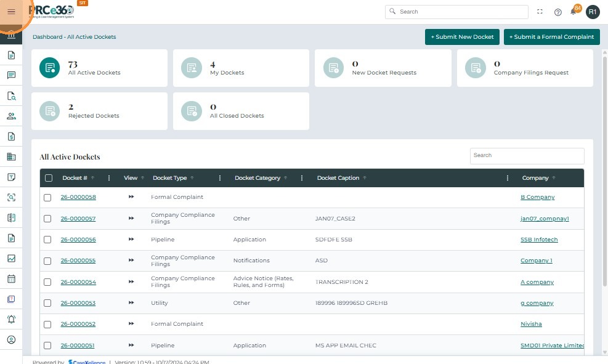Open the chart/analytics sidebar icon
This screenshot has width=608, height=364.
click(x=11, y=258)
